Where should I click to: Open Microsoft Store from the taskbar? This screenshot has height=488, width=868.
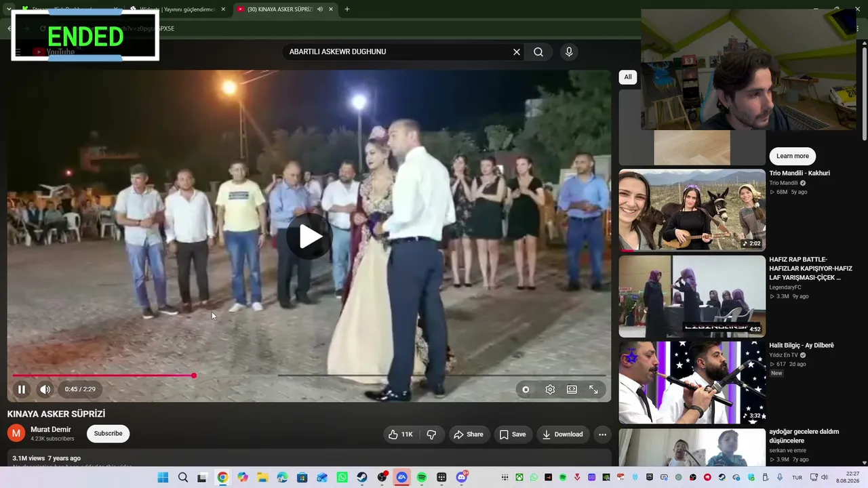(x=302, y=478)
